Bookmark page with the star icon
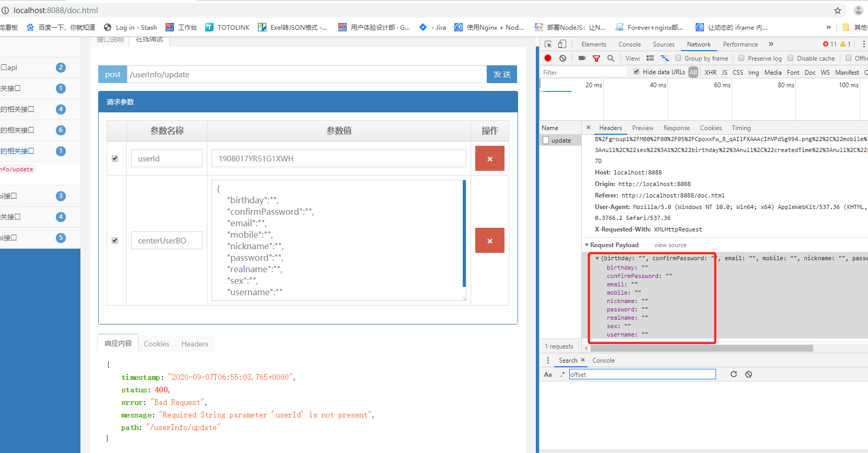The height and width of the screenshot is (453, 868). tap(838, 10)
